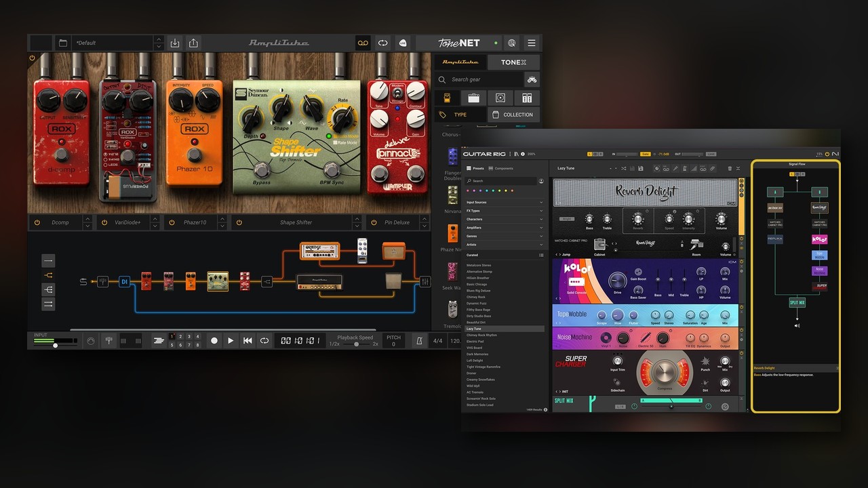The height and width of the screenshot is (488, 868).
Task: Open the Guitar Rig user account icon
Action: point(541,181)
